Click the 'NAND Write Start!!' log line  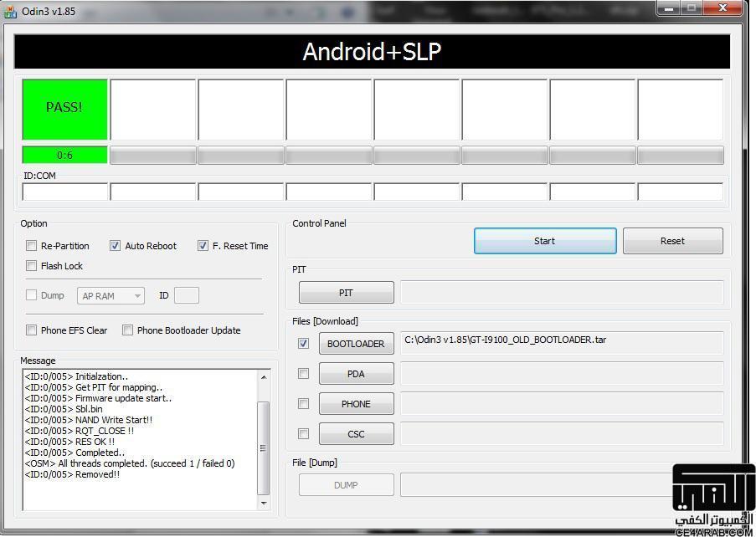click(x=88, y=420)
